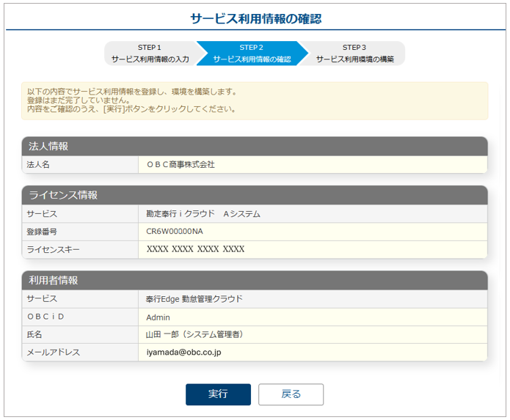Click the page title サービス利用情報の確認
Viewport: 510px width, 420px height.
(x=256, y=18)
